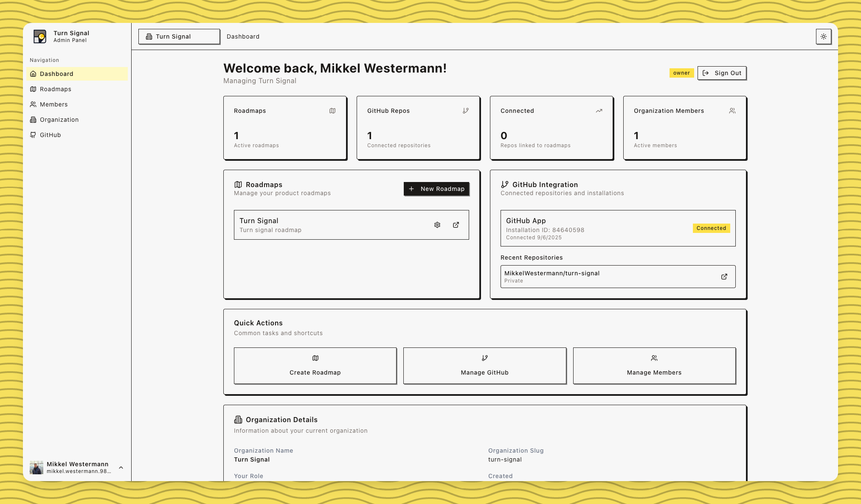
Task: Click the Turn Signal logo in sidebar
Action: (x=40, y=36)
